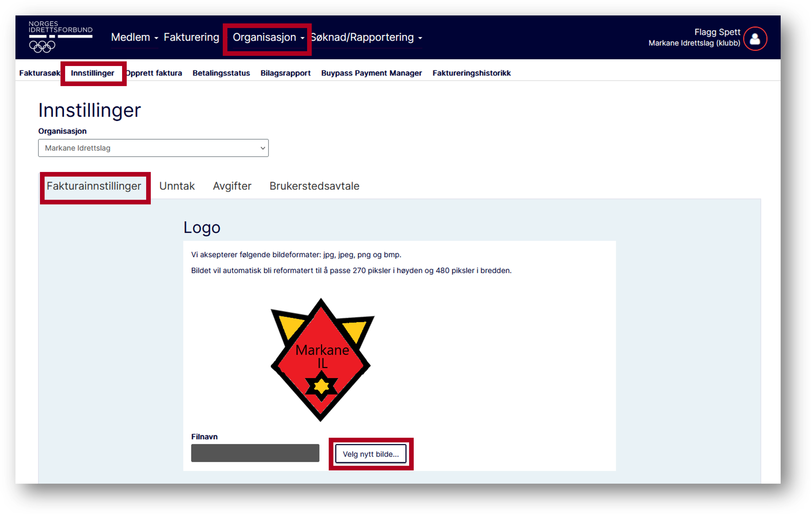
Task: Click the accepted image formats text
Action: pos(296,255)
